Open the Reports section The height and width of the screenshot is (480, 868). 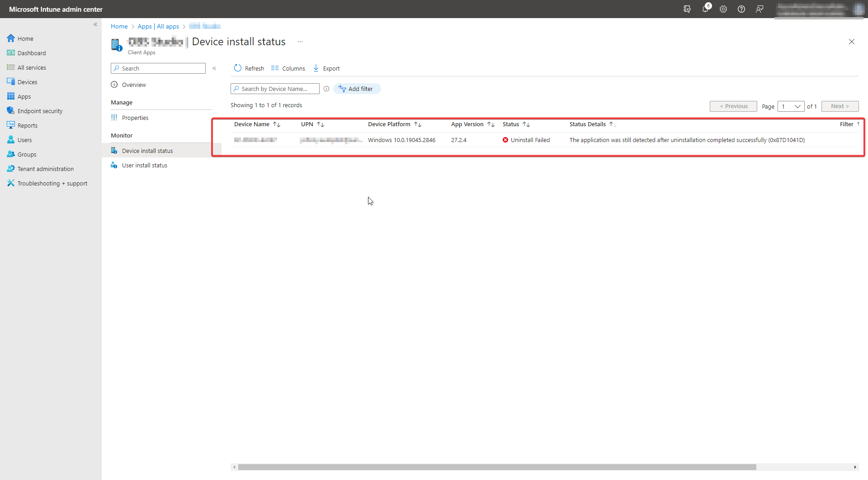pyautogui.click(x=27, y=125)
